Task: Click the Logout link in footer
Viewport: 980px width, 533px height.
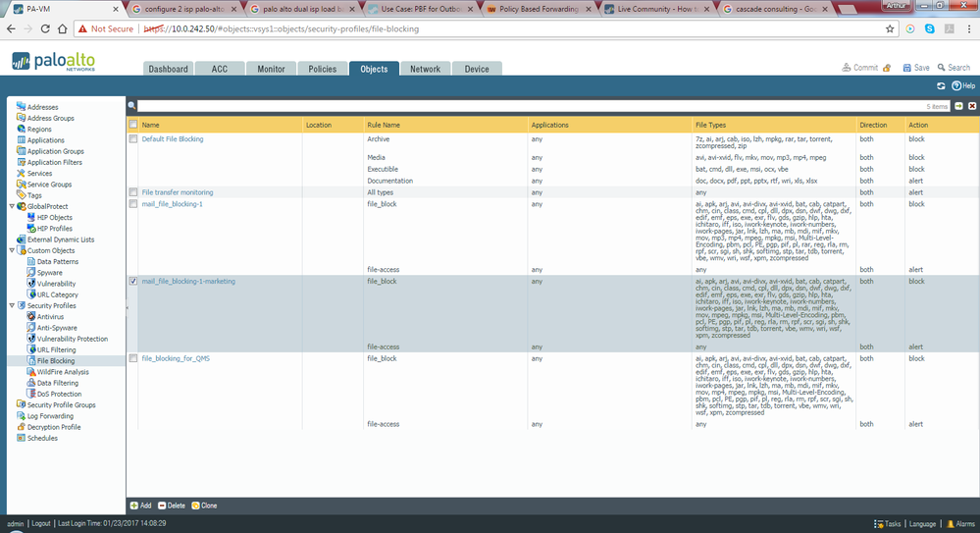Action: point(40,524)
